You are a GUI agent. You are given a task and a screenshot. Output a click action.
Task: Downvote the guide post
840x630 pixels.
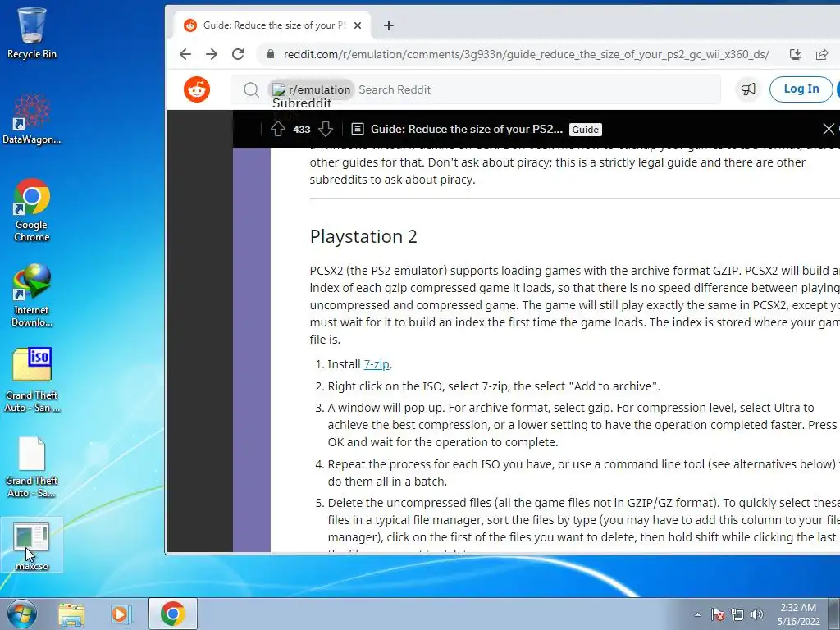(325, 129)
